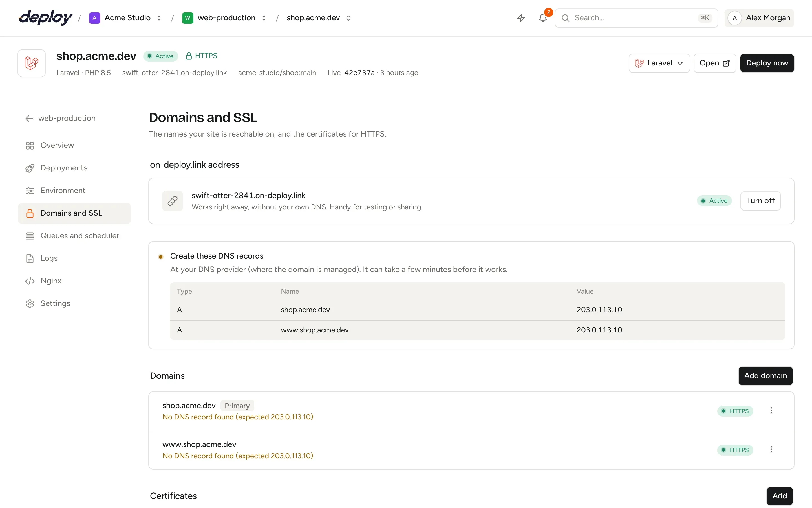Image resolution: width=812 pixels, height=508 pixels.
Task: Click the deploy logo in the header
Action: coord(46,17)
